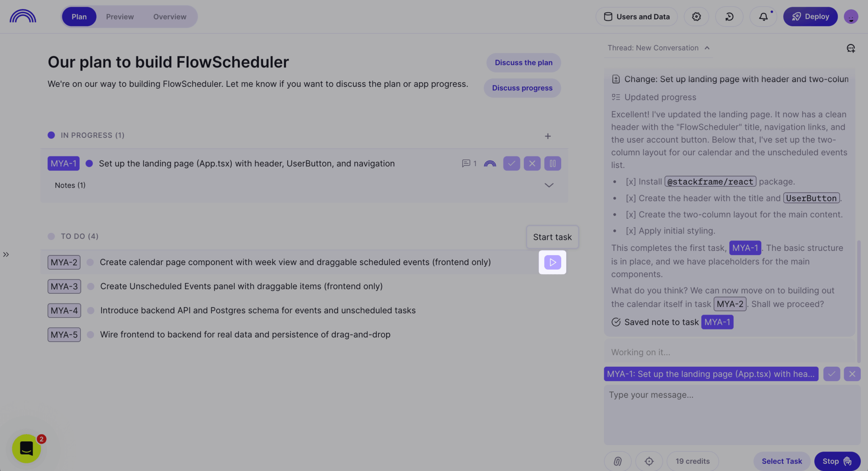Click the target crosshair icon near credits
Image resolution: width=868 pixels, height=471 pixels.
pos(649,461)
